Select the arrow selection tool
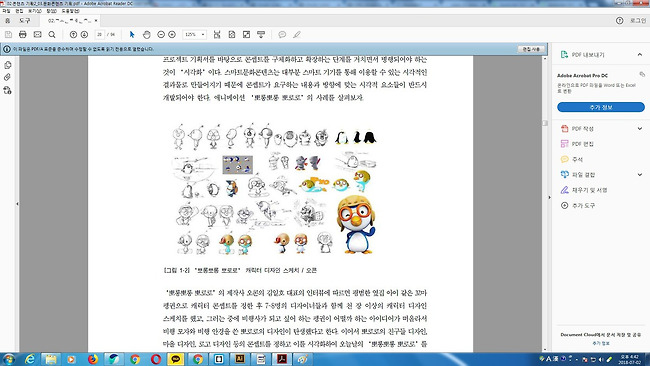This screenshot has width=650, height=366. coord(132,34)
